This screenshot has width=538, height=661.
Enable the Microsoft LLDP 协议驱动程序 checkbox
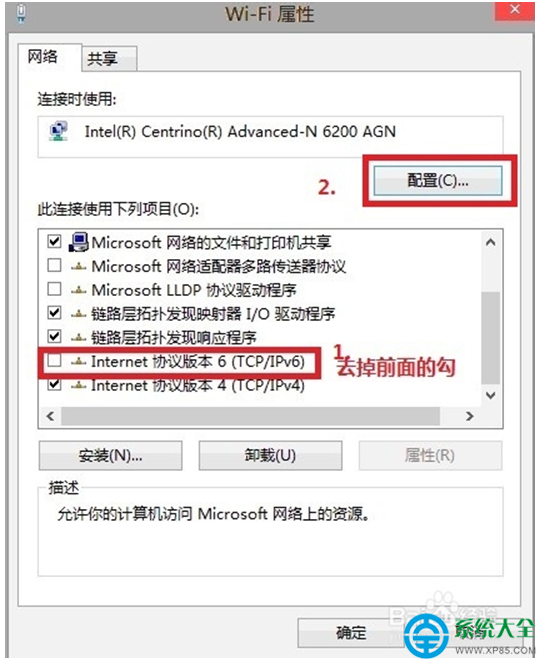pyautogui.click(x=54, y=289)
